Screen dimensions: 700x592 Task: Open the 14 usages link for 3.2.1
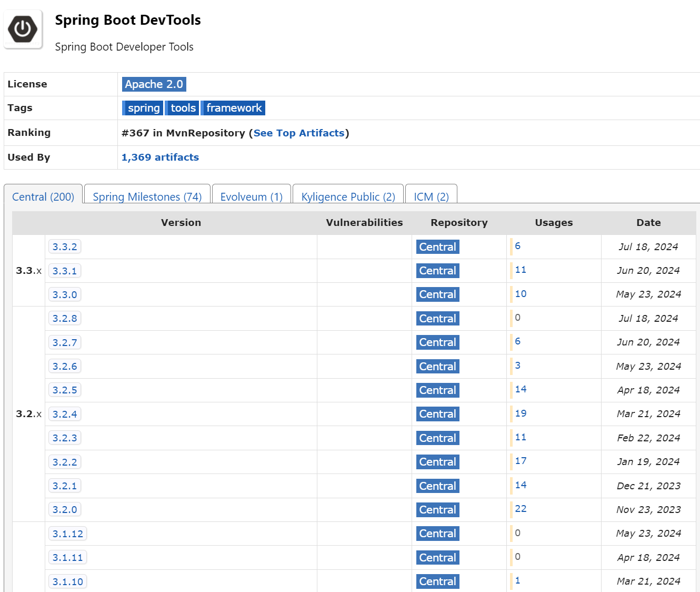click(521, 485)
